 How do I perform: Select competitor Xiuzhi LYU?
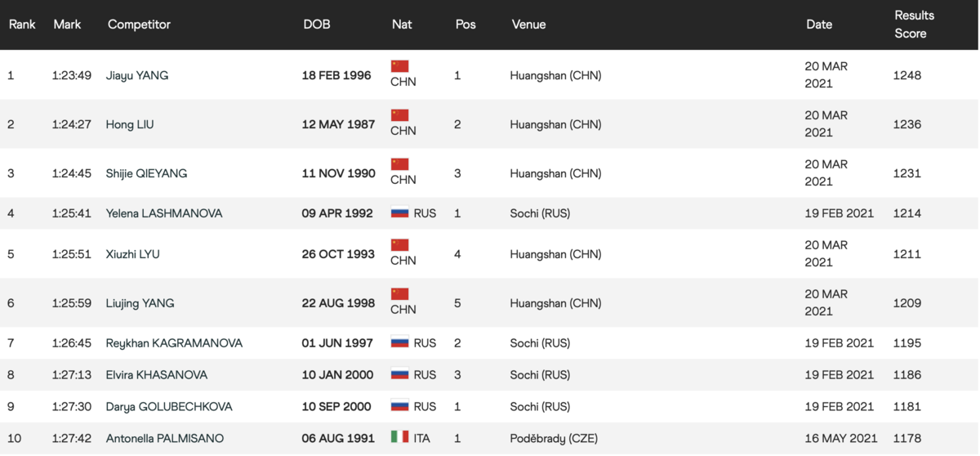coord(132,254)
